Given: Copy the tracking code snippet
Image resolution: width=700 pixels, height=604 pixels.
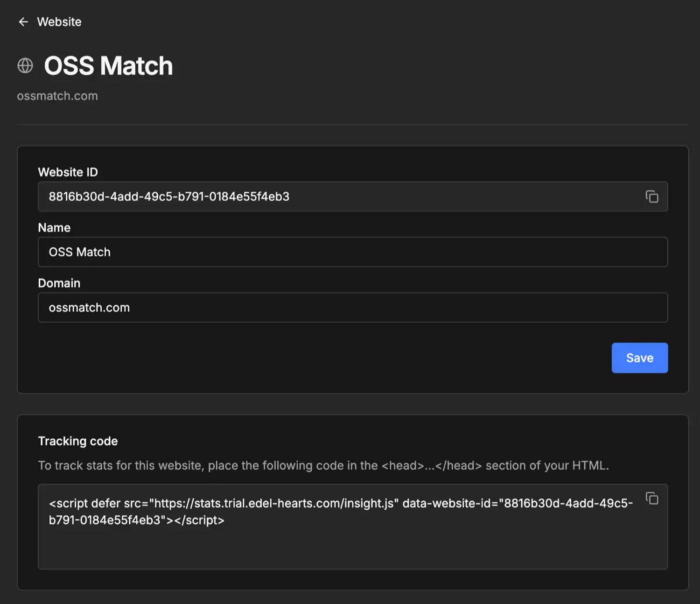Looking at the screenshot, I should 652,499.
